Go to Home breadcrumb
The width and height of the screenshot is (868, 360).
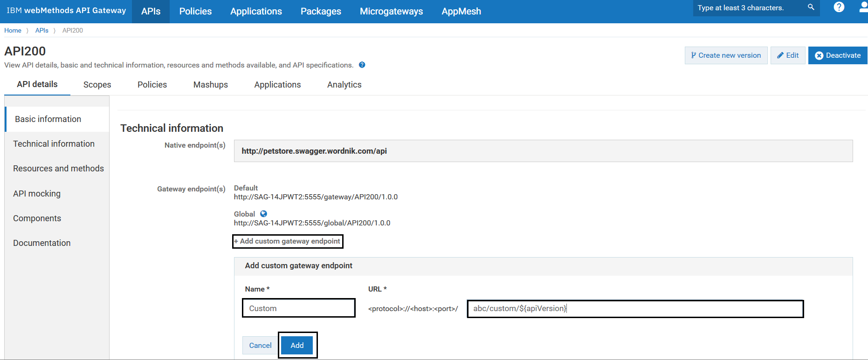point(13,30)
